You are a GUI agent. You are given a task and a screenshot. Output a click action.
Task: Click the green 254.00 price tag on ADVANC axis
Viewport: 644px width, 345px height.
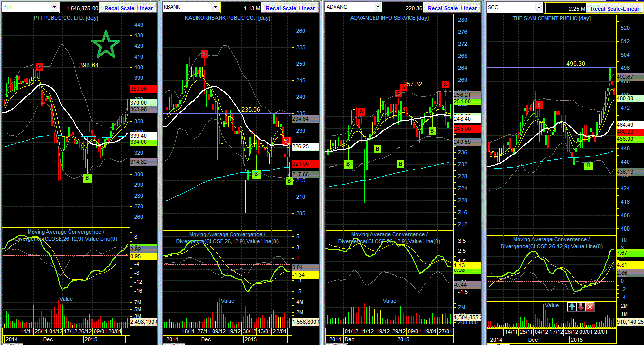click(x=468, y=101)
